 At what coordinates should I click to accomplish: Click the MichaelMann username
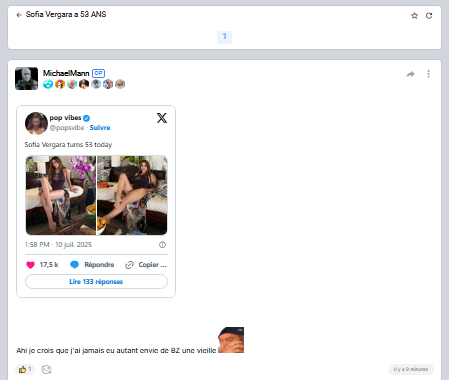(x=66, y=73)
